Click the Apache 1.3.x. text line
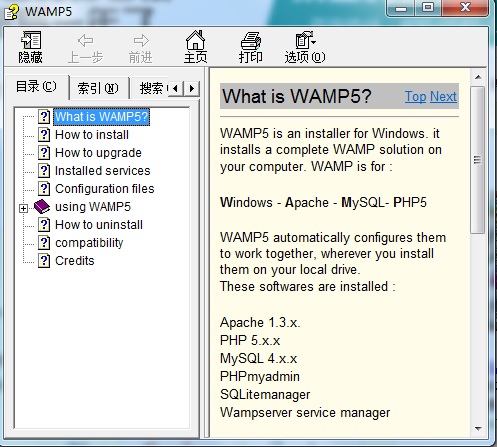497x447 pixels. (260, 323)
